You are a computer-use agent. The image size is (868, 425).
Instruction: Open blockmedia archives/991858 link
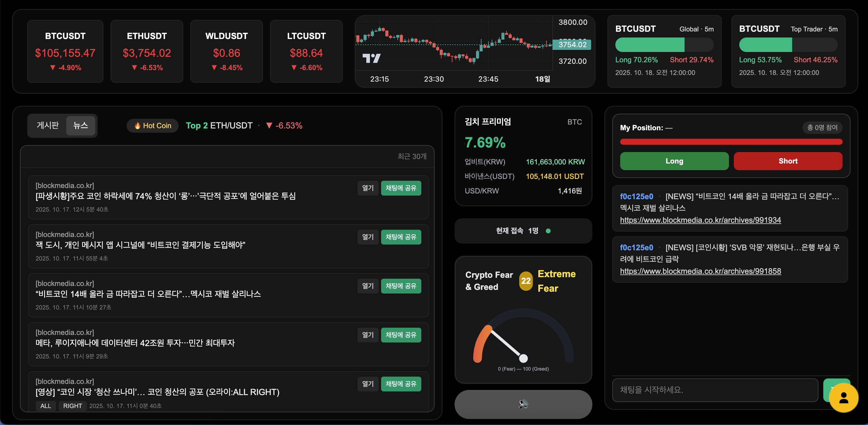[x=700, y=271]
